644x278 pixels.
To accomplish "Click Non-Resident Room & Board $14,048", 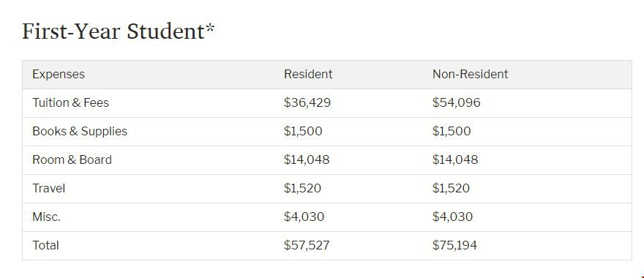I will click(455, 159).
